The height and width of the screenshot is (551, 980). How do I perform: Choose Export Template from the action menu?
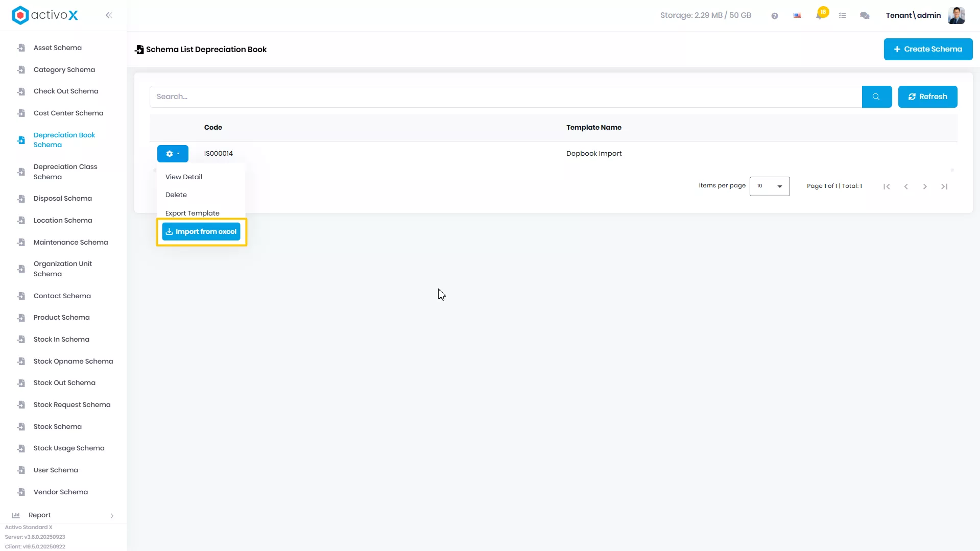(x=193, y=213)
